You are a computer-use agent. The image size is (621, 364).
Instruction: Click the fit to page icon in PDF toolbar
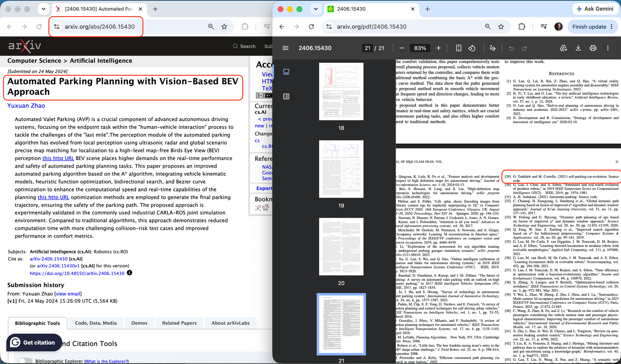459,48
